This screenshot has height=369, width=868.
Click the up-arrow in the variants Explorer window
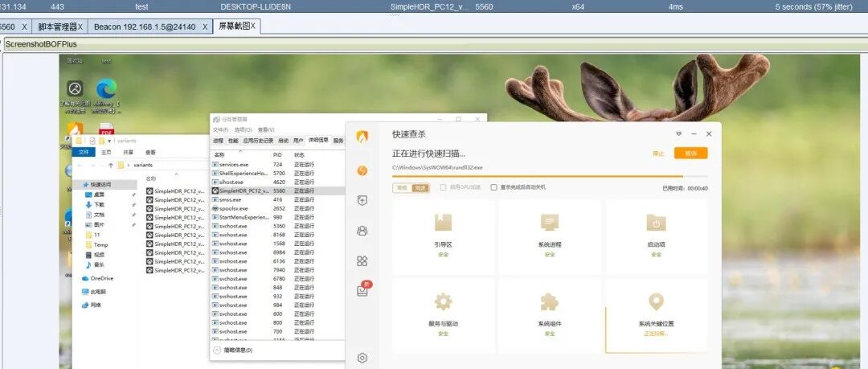[111, 165]
